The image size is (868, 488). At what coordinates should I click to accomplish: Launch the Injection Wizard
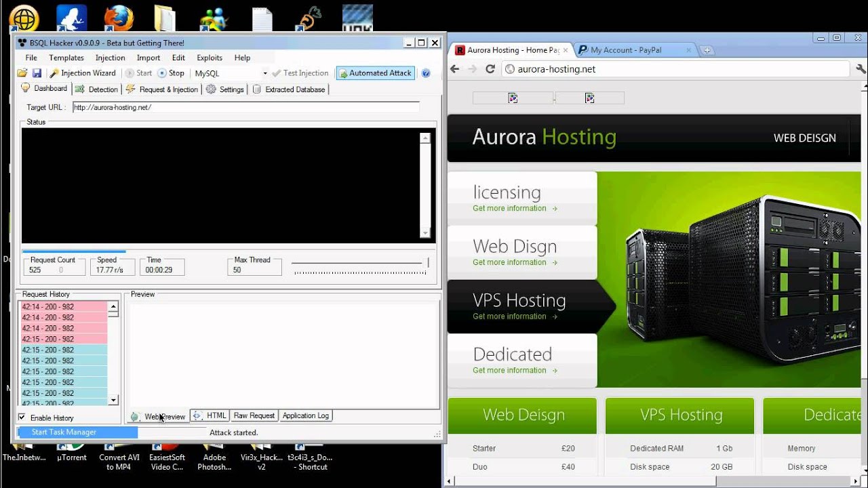point(82,73)
